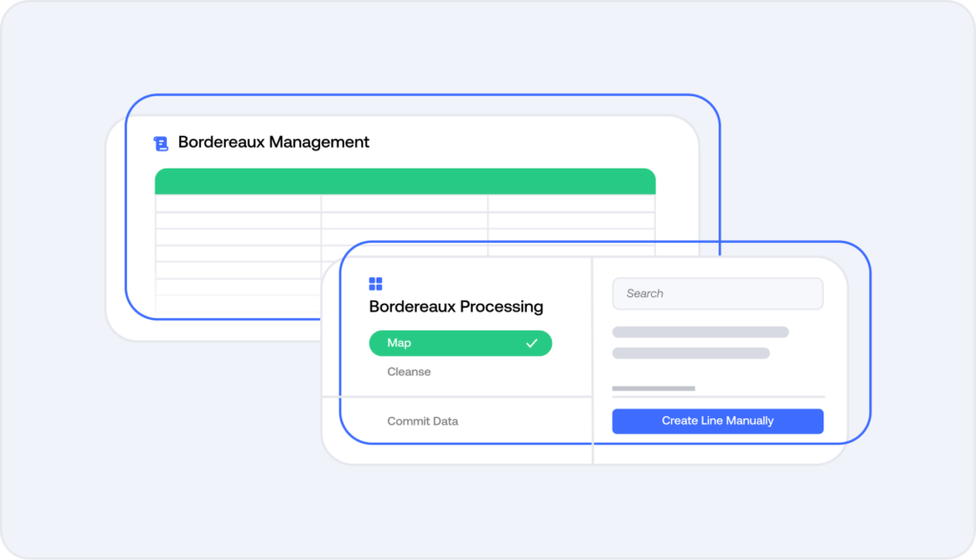The height and width of the screenshot is (560, 976).
Task: Focus the Search input field
Action: (x=717, y=293)
